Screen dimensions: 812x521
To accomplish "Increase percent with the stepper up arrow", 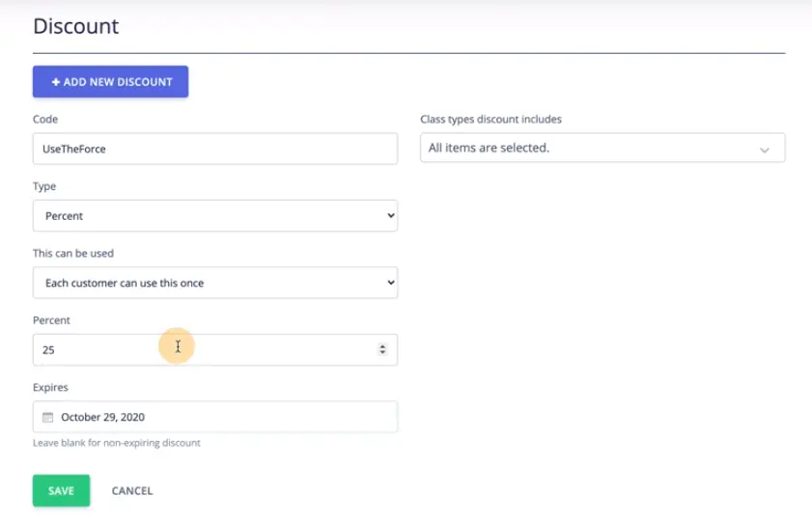I will tap(382, 346).
